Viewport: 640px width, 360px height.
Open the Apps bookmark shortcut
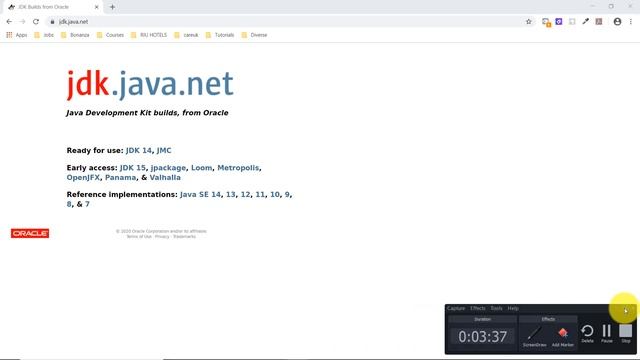coord(17,35)
